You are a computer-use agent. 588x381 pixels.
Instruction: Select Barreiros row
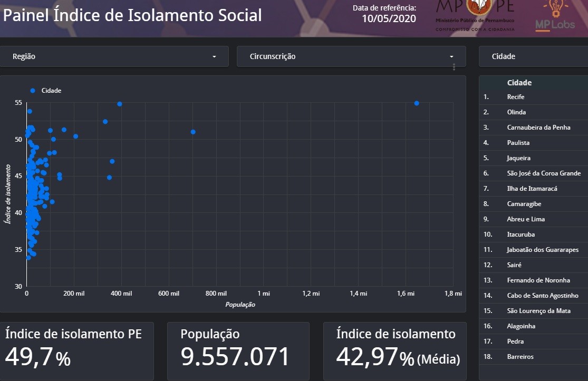[x=533, y=357]
